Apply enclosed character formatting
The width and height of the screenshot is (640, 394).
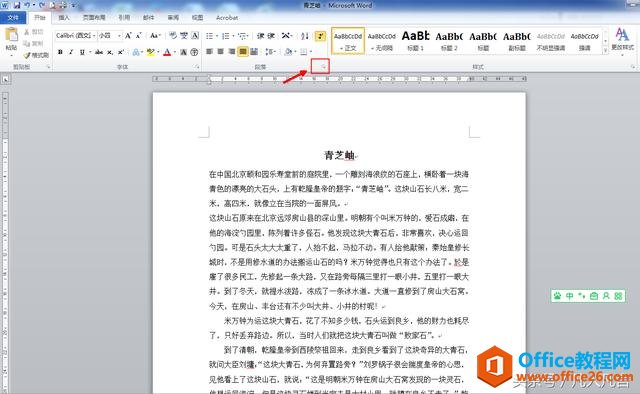[x=194, y=52]
